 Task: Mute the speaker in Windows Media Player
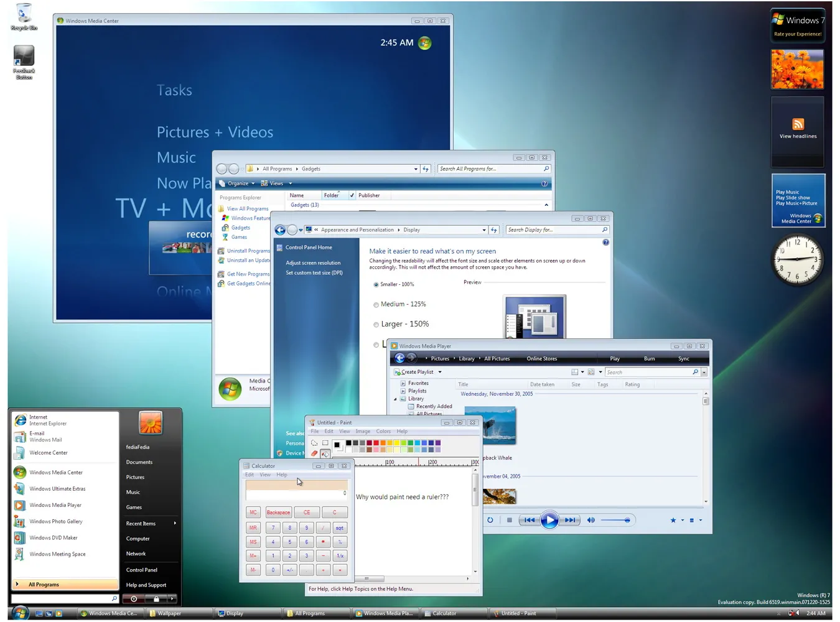(590, 520)
